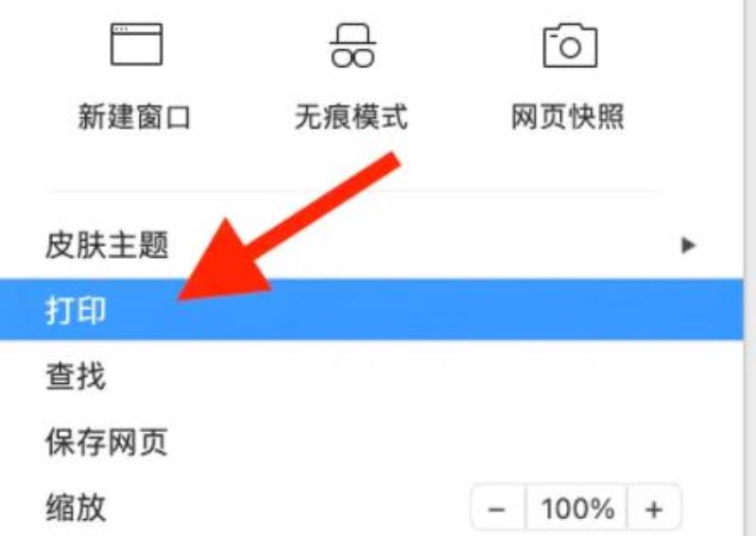The width and height of the screenshot is (756, 536).
Task: Select the 新建窗口 text label
Action: coord(134,117)
